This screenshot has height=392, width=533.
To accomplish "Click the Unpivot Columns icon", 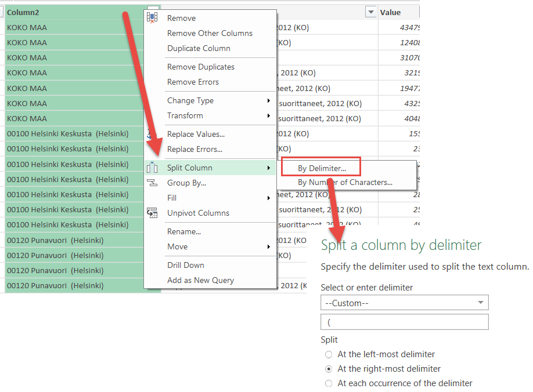I will tap(152, 213).
